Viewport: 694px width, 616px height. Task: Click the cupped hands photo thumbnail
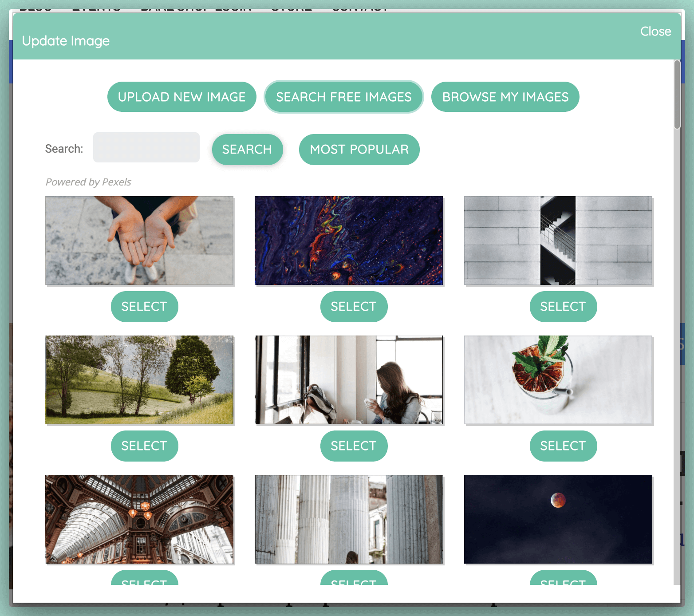tap(139, 241)
